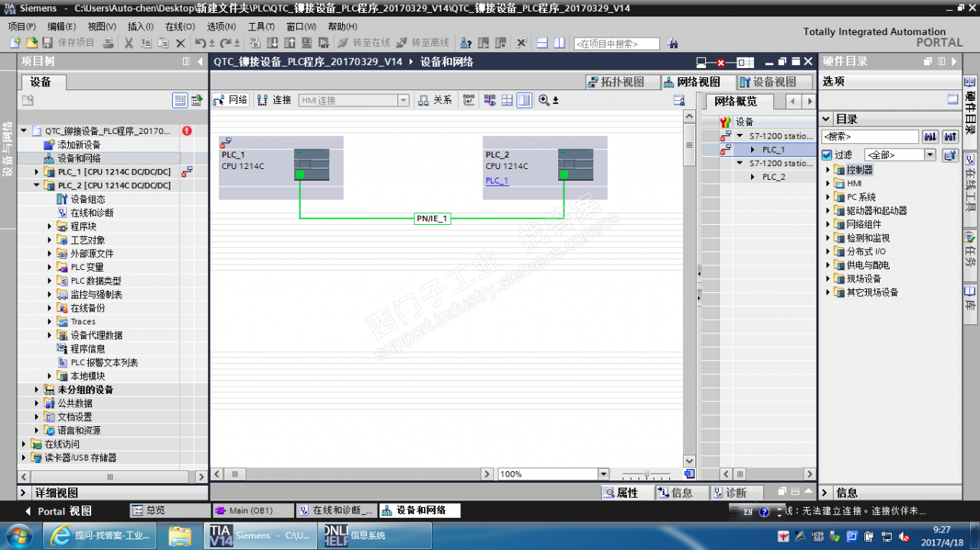Delete with the X toolbar icon
980x550 pixels.
coord(181,44)
